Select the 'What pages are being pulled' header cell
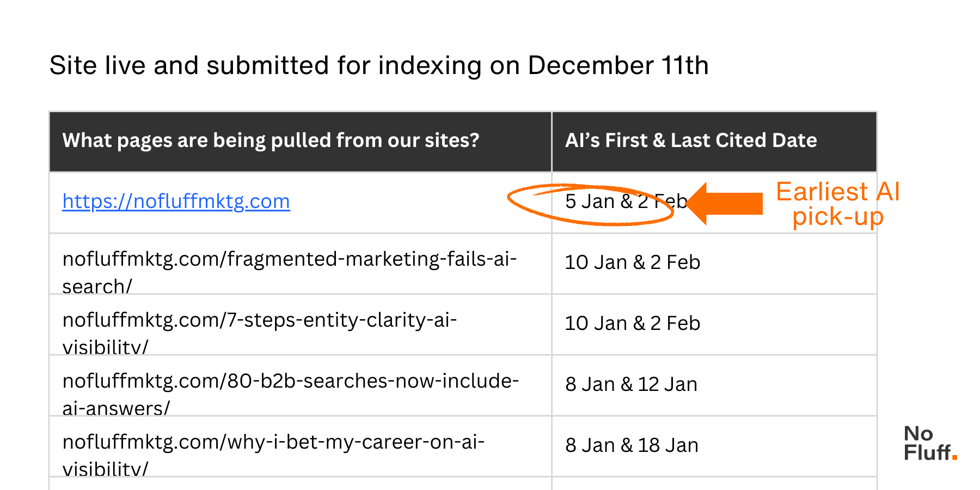 (271, 140)
